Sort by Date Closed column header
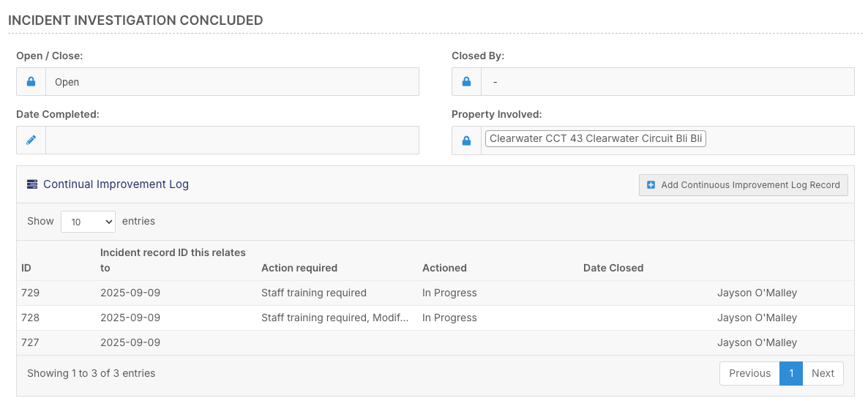The width and height of the screenshot is (868, 420). point(613,268)
